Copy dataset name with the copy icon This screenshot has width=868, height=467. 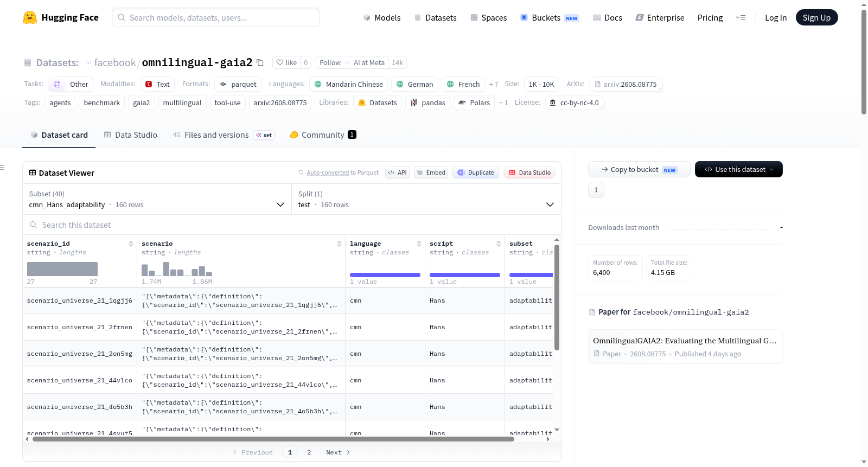(260, 62)
